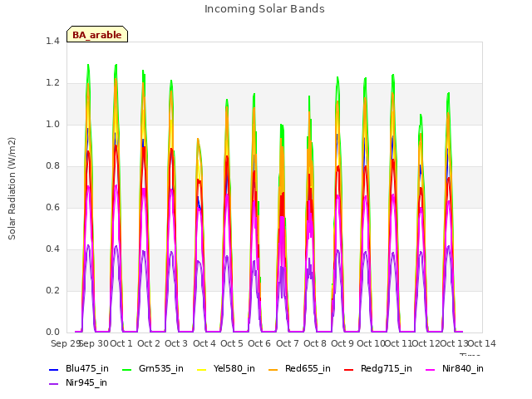Click the 1.4 y-axis tick label
This screenshot has width=532, height=399.
click(x=52, y=41)
